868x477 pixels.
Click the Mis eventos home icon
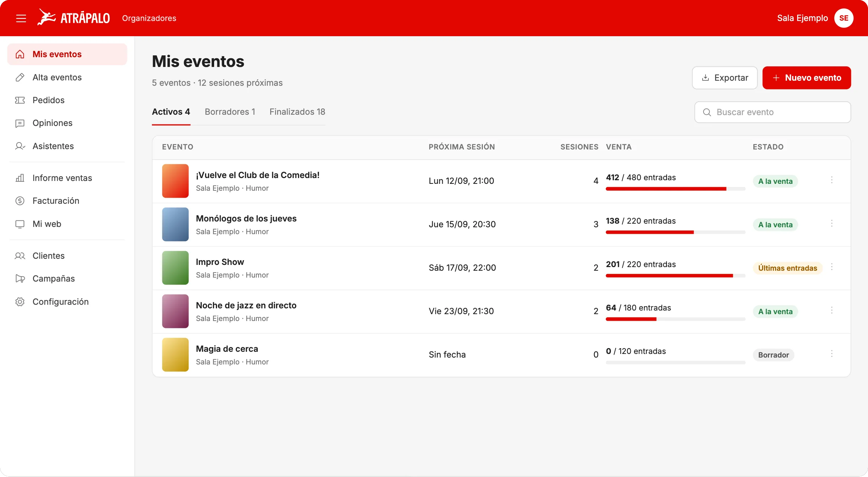click(x=20, y=54)
